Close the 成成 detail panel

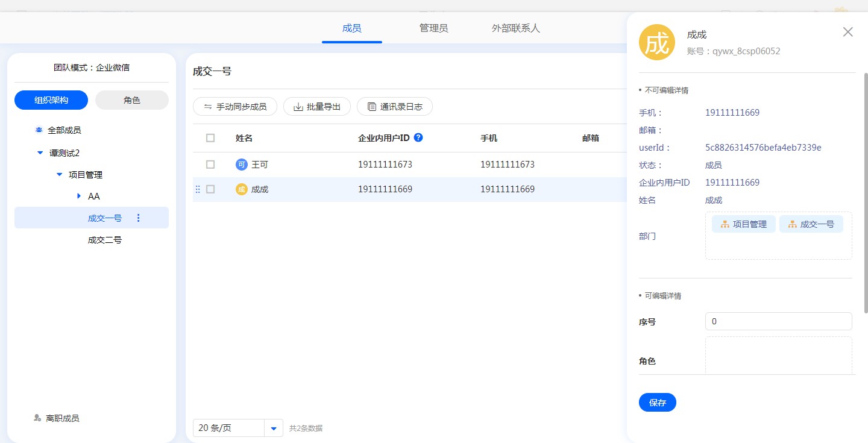(848, 32)
